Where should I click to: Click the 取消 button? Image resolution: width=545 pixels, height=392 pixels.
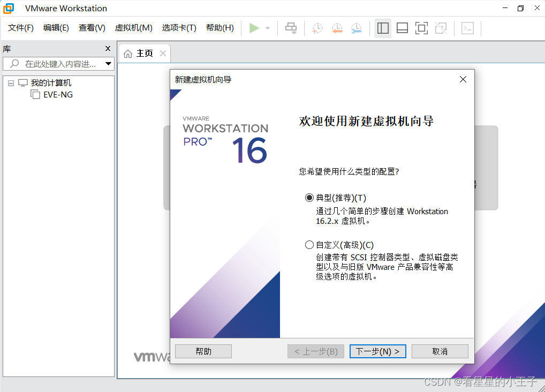pos(440,351)
